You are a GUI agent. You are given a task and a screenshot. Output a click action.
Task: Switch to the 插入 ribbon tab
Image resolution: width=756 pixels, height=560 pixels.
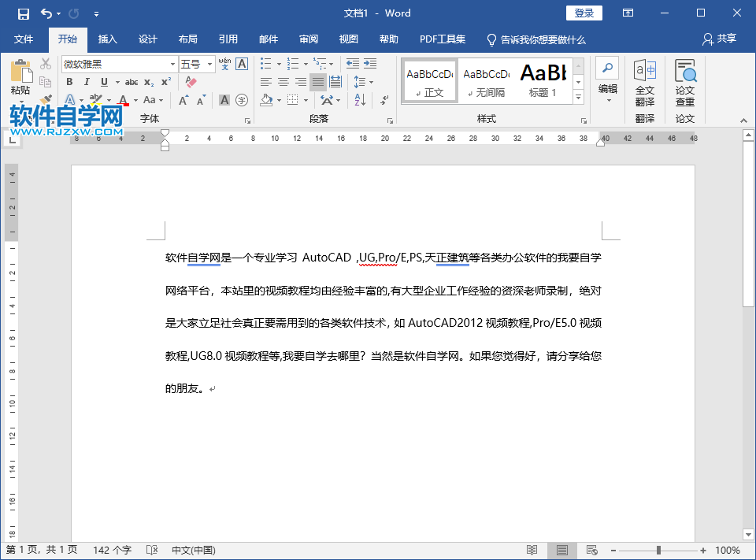(107, 39)
